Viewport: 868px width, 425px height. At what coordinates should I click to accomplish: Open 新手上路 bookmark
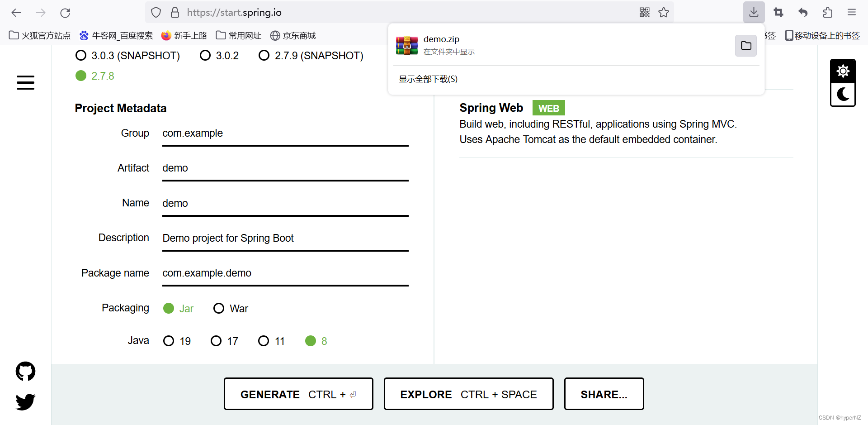(184, 35)
